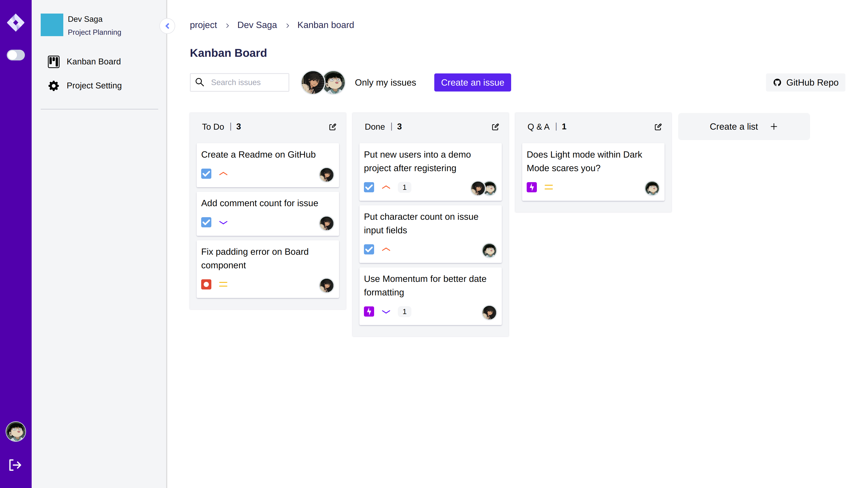
Task: Click the Create an issue button
Action: click(472, 82)
